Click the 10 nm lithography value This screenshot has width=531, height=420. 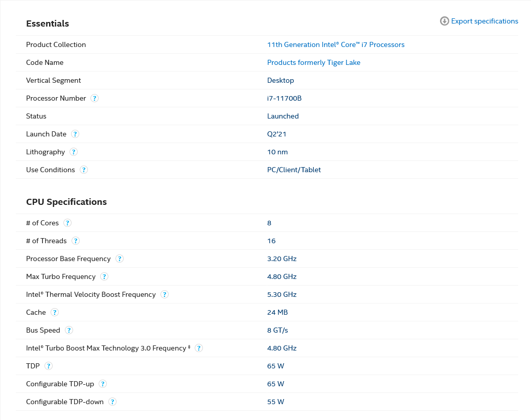click(x=278, y=152)
